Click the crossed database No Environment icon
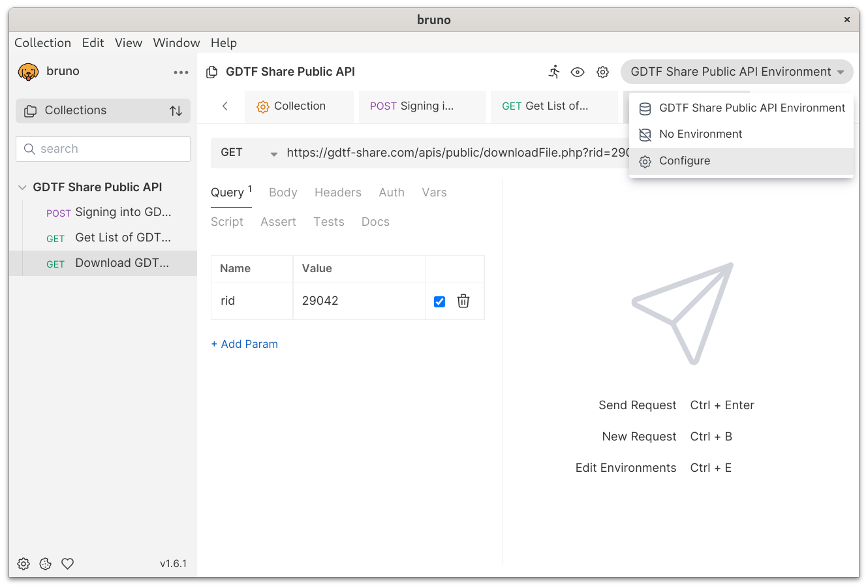This screenshot has width=868, height=588. pos(645,135)
